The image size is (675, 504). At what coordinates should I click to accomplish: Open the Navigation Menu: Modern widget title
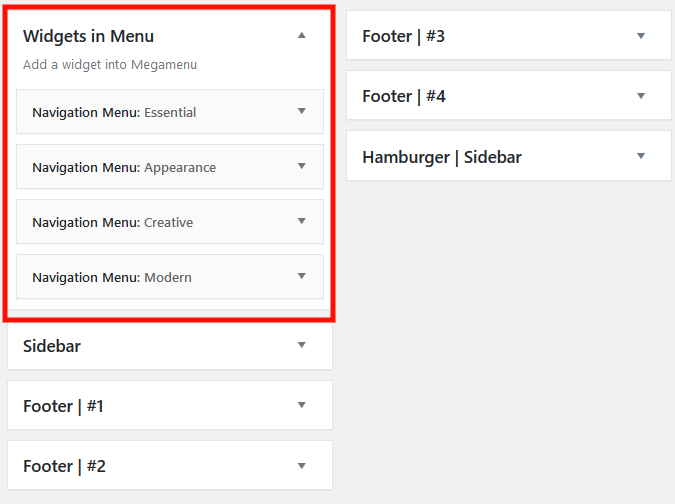click(111, 277)
